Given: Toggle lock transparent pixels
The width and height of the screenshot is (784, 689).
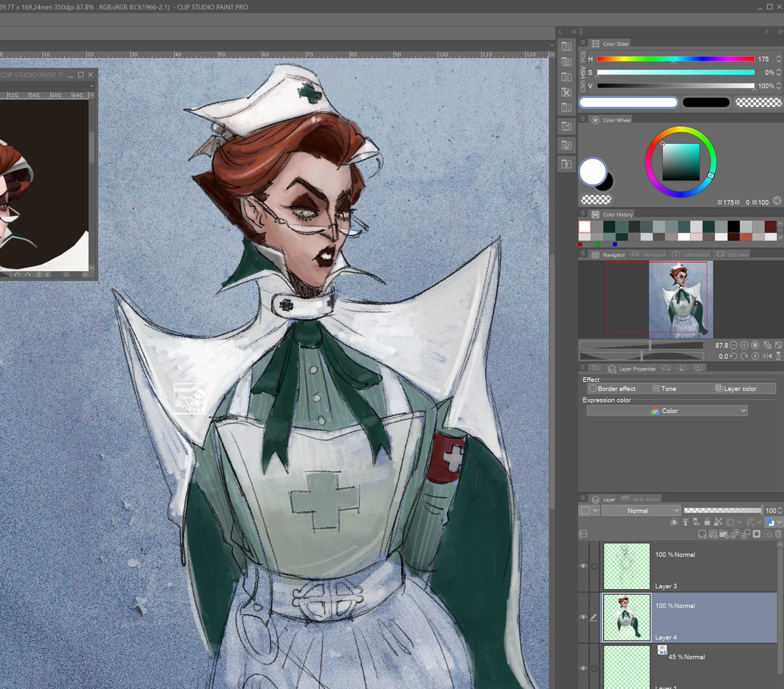Looking at the screenshot, I should pyautogui.click(x=718, y=522).
